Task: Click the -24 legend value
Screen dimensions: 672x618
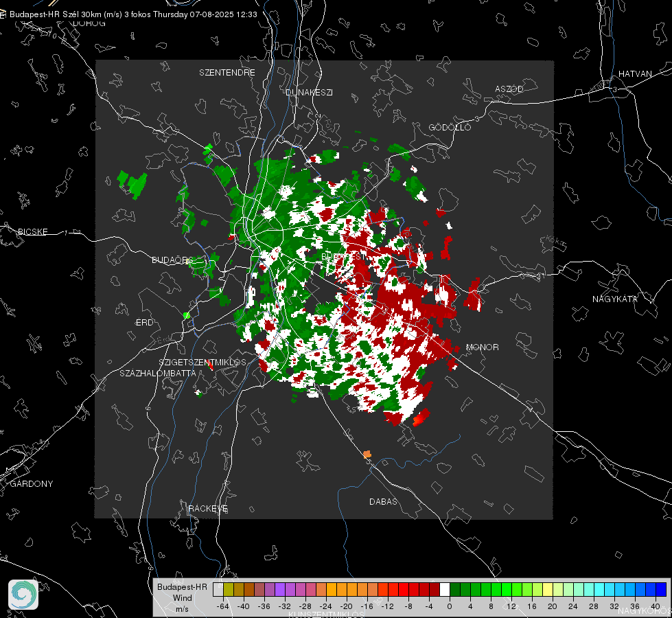Action: click(x=326, y=606)
